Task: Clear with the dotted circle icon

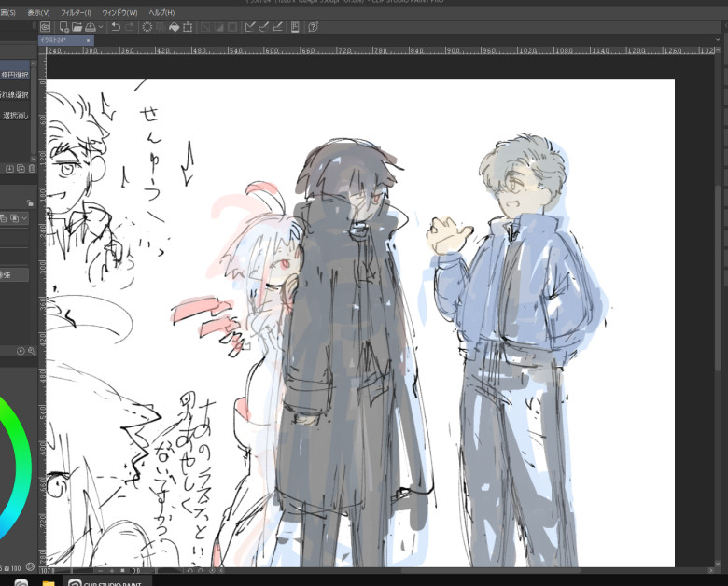Action: (x=147, y=27)
